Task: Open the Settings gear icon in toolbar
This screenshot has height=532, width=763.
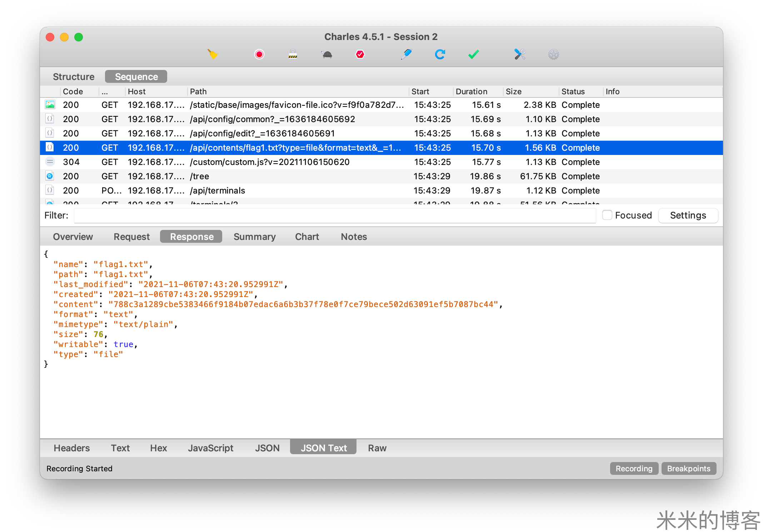Action: click(553, 54)
